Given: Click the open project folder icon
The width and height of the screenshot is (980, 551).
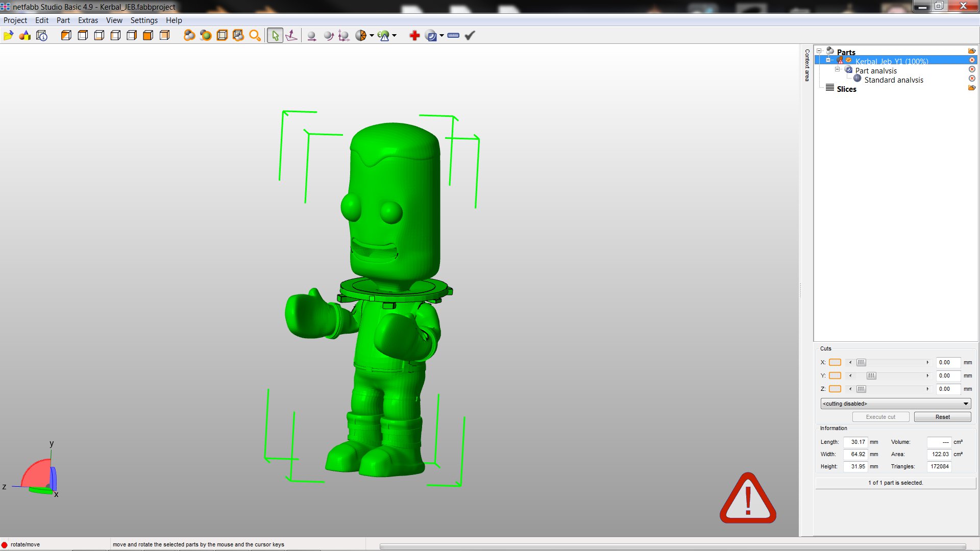Looking at the screenshot, I should pos(9,36).
